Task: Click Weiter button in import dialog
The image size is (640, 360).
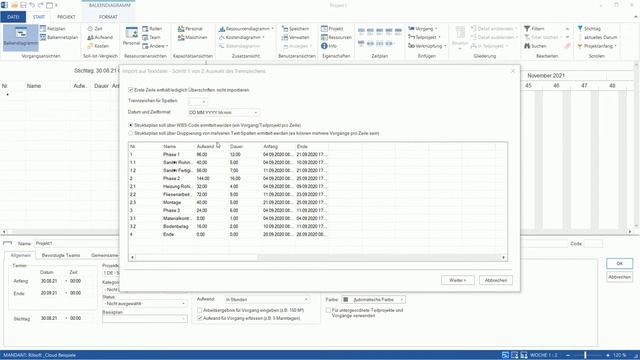Action: point(458,280)
